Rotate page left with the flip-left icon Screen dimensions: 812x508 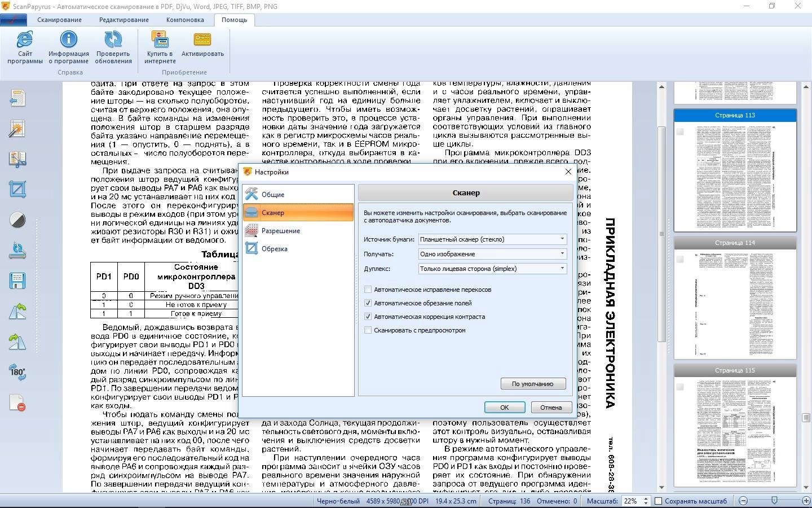click(x=17, y=311)
